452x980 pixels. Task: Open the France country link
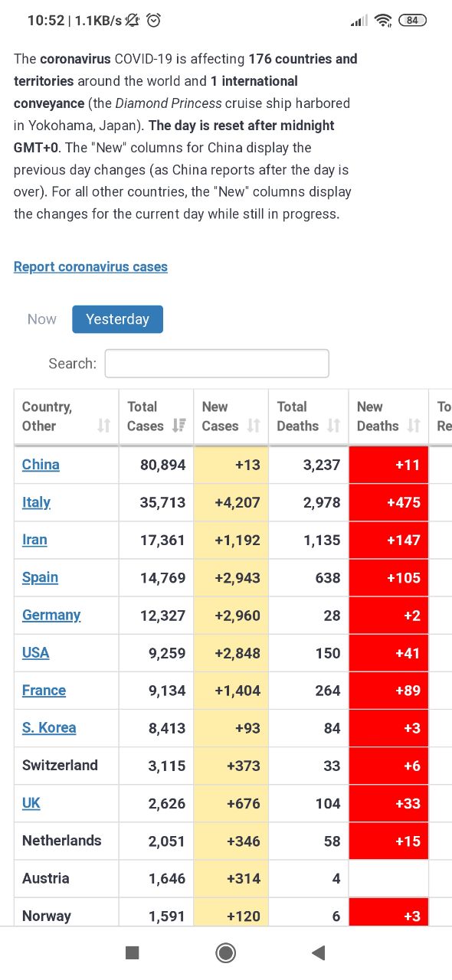44,690
